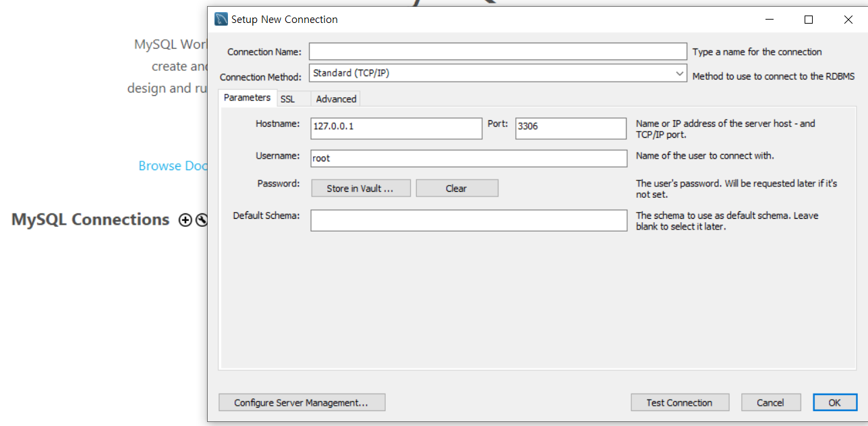Confirm the connection with OK

pyautogui.click(x=835, y=402)
